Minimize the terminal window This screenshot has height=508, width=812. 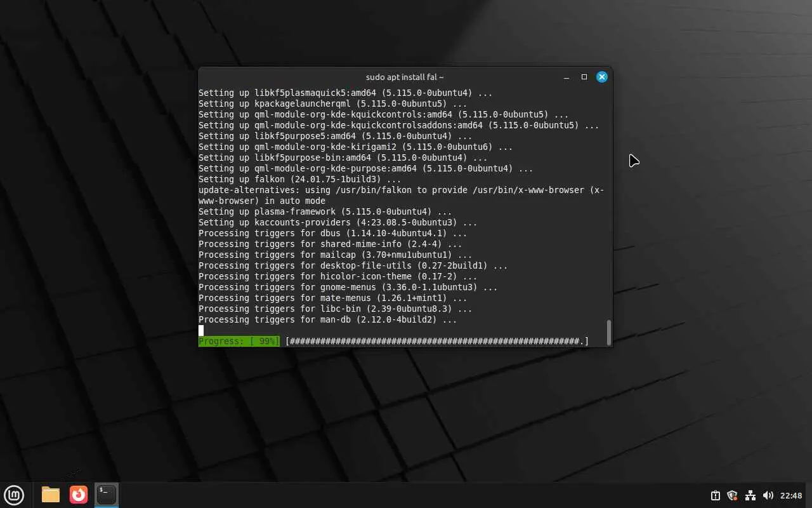[x=566, y=77]
